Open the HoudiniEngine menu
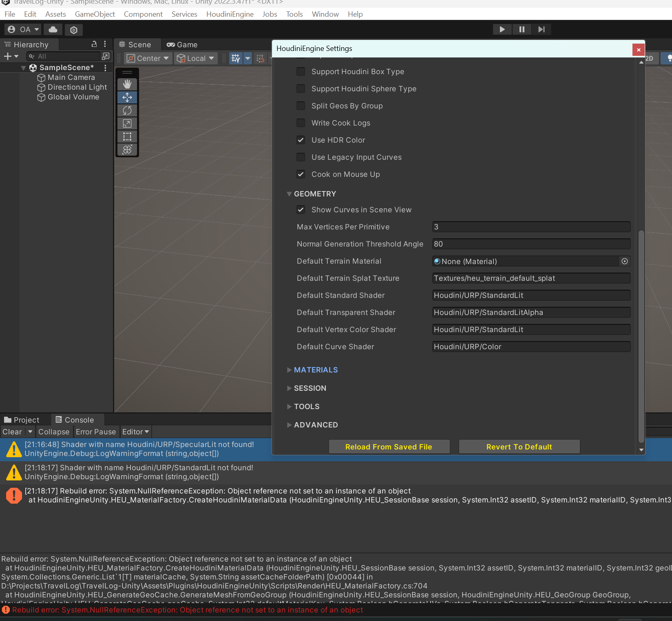Screen dimensions: 672x621 pyautogui.click(x=230, y=14)
